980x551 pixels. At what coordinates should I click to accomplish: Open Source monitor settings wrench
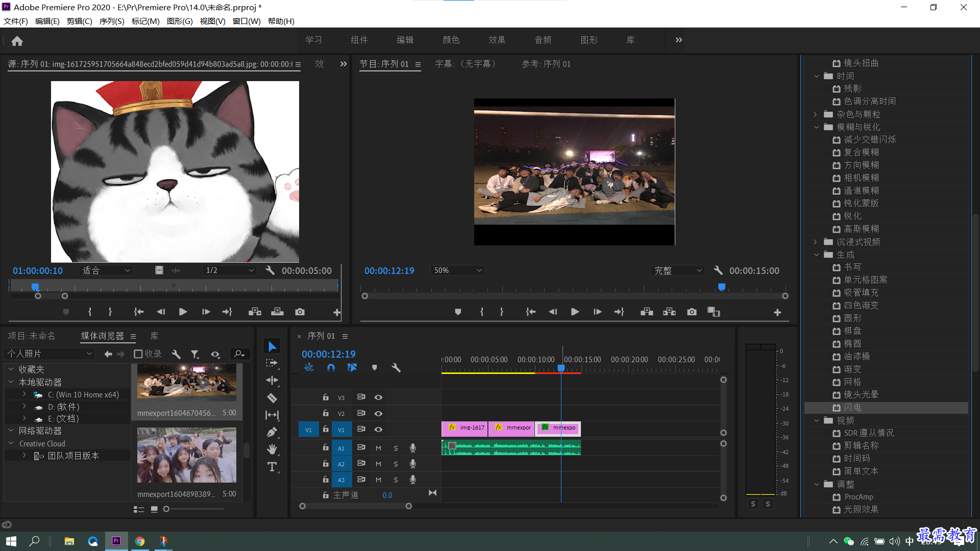[270, 270]
